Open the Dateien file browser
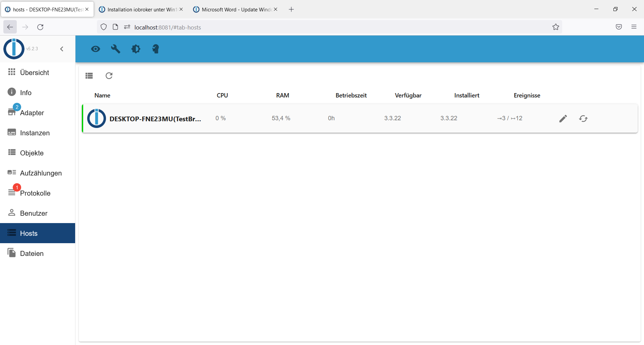Image resolution: width=644 pixels, height=345 pixels. [x=38, y=253]
